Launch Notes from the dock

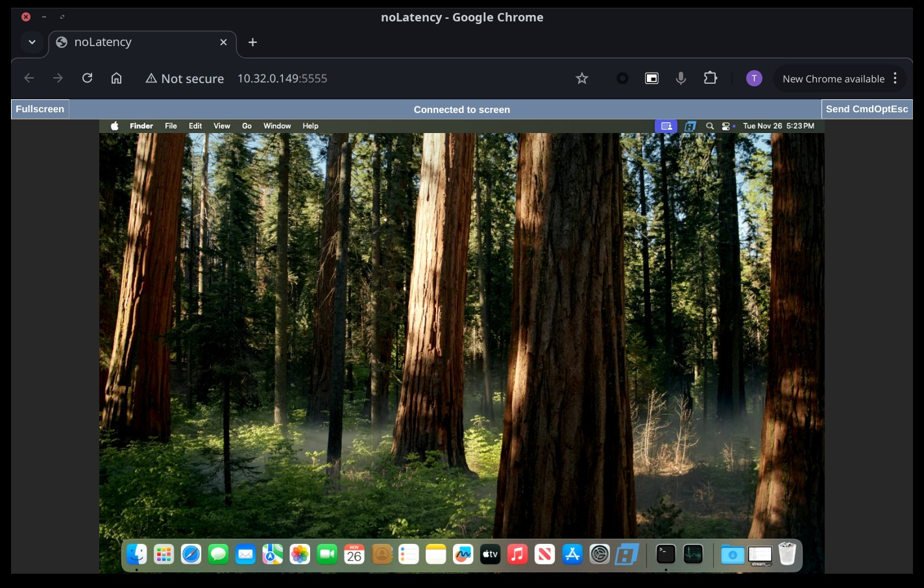(436, 554)
